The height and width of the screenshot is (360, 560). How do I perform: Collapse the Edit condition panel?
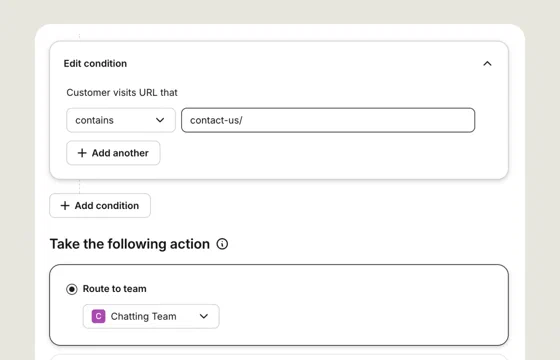click(487, 64)
